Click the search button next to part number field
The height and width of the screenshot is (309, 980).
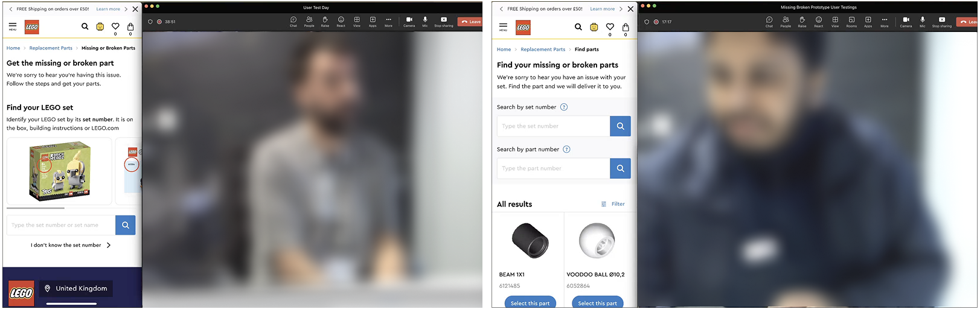620,168
